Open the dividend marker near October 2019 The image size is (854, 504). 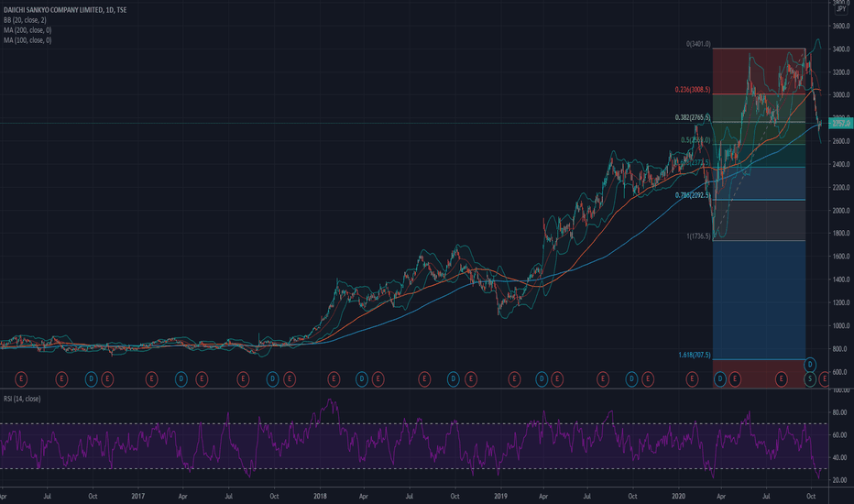click(x=631, y=378)
